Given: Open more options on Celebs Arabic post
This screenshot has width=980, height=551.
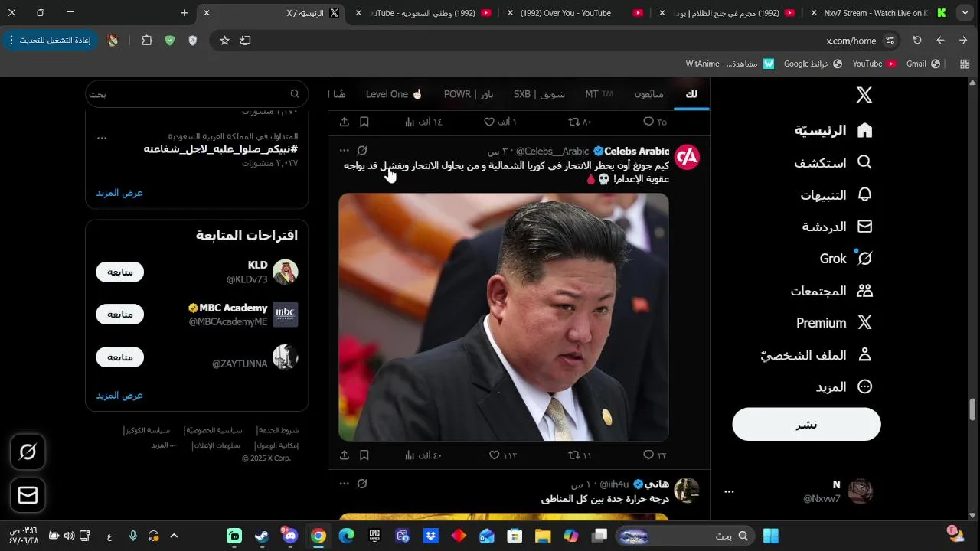Looking at the screenshot, I should pos(345,151).
